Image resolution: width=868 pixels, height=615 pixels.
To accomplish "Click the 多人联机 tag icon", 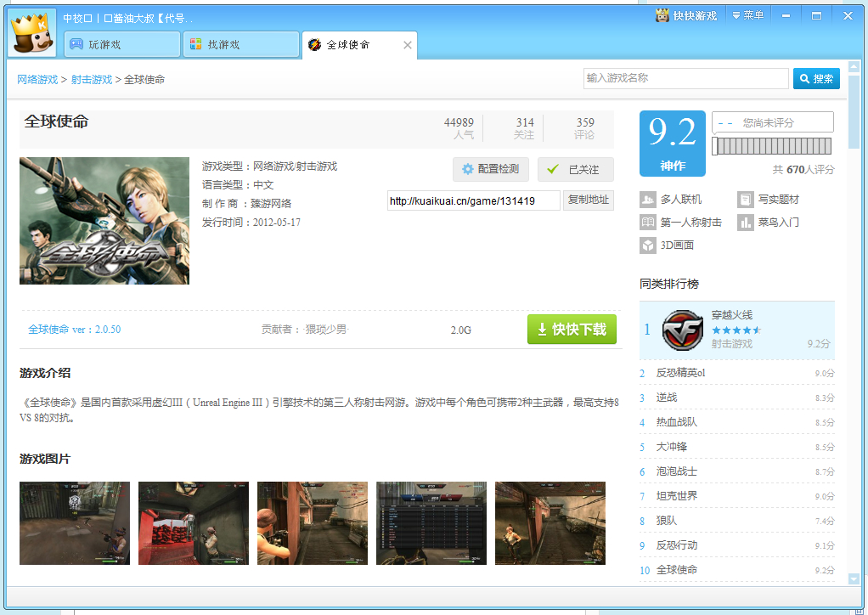I will tap(648, 200).
